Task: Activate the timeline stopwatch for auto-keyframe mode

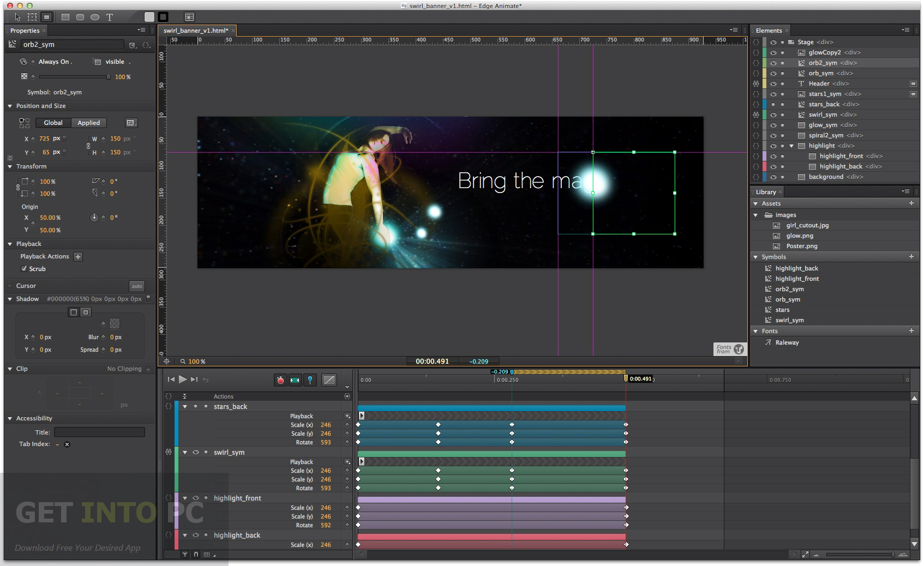Action: (280, 381)
